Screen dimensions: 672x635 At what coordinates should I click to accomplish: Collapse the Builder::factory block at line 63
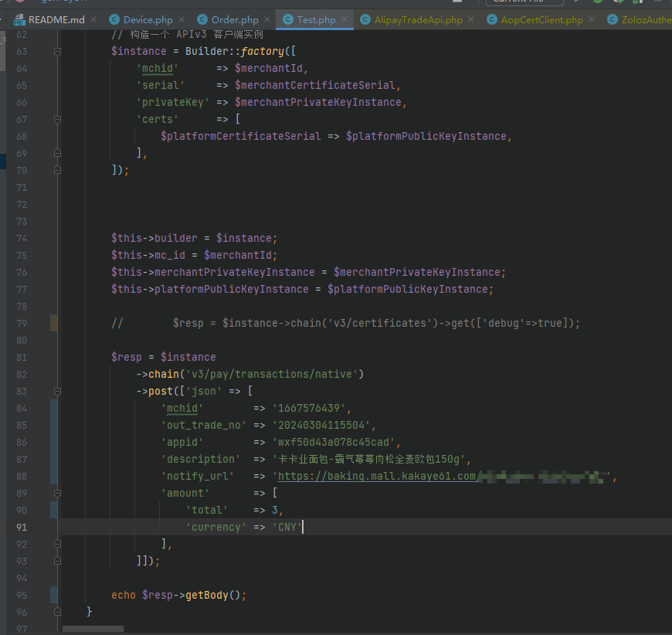pyautogui.click(x=57, y=52)
